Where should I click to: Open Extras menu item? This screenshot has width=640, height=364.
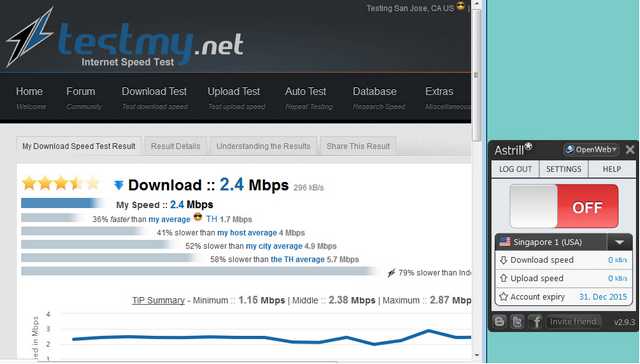tap(439, 91)
